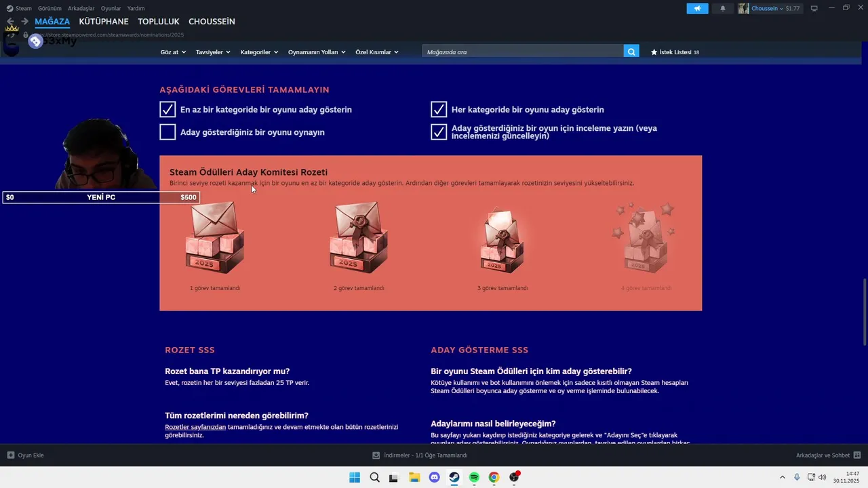Click the Oyun Ekle plus icon
Image resolution: width=868 pixels, height=488 pixels.
point(11,455)
